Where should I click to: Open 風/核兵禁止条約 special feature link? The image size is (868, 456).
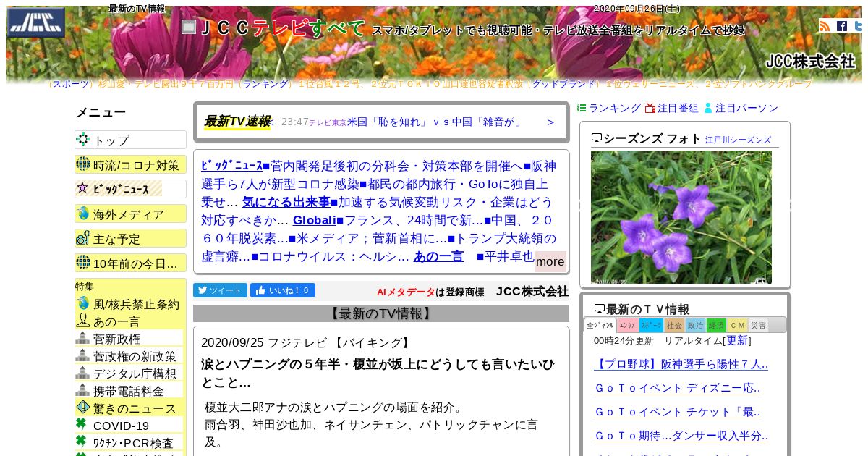[136, 304]
